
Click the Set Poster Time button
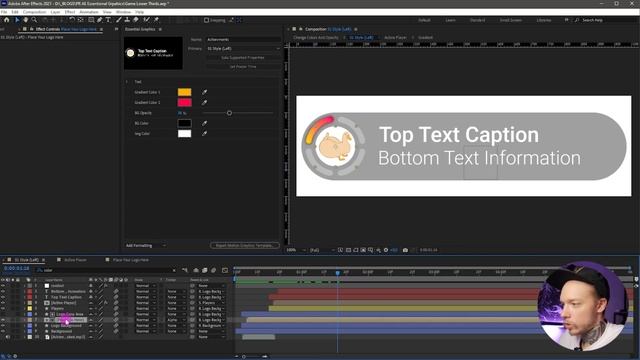coord(243,67)
